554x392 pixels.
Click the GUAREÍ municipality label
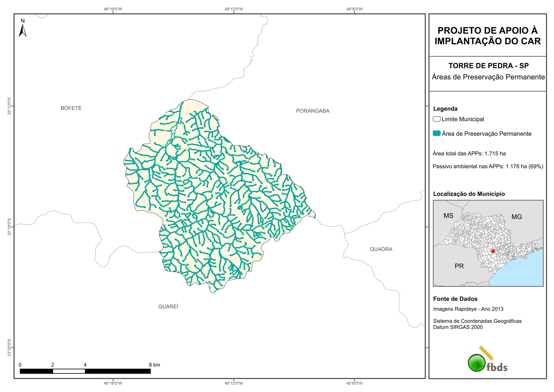pyautogui.click(x=168, y=307)
